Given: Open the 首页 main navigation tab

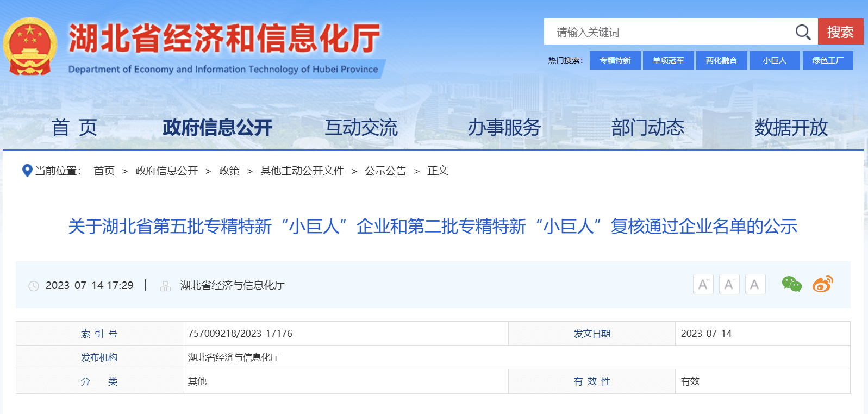Looking at the screenshot, I should tap(74, 128).
